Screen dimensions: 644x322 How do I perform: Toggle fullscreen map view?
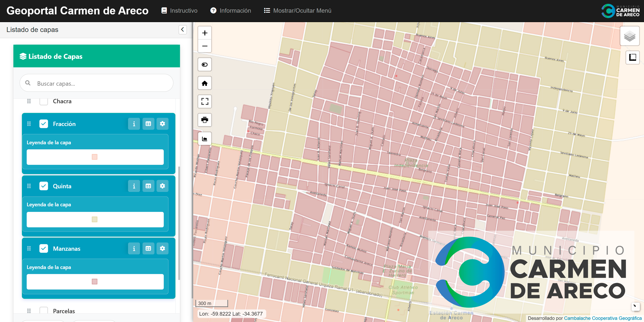pyautogui.click(x=205, y=102)
